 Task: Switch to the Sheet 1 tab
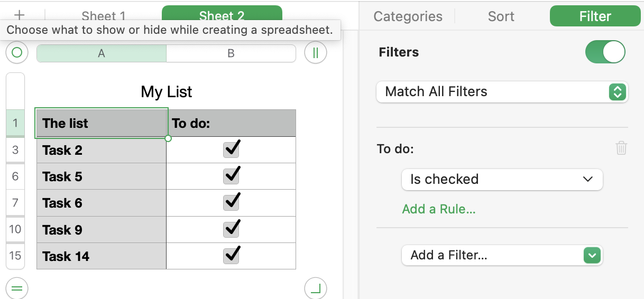[x=104, y=16]
